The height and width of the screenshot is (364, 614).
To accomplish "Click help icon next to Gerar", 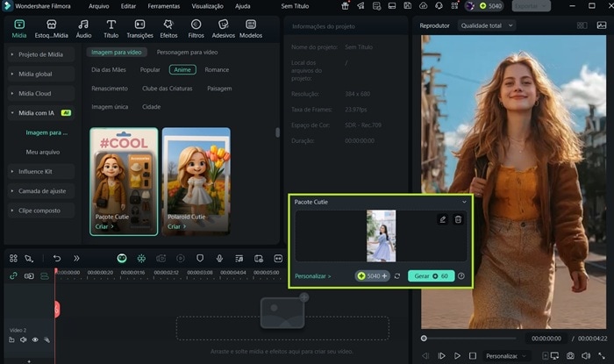I will (x=461, y=276).
